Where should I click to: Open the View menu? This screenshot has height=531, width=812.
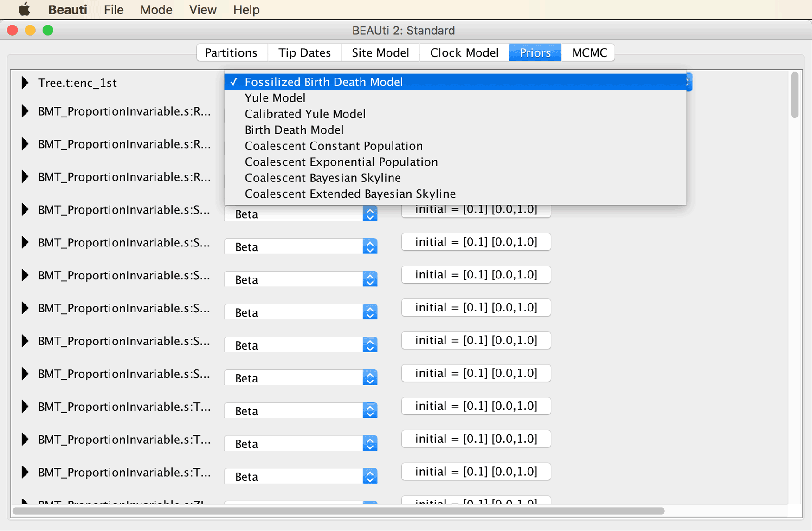[203, 10]
